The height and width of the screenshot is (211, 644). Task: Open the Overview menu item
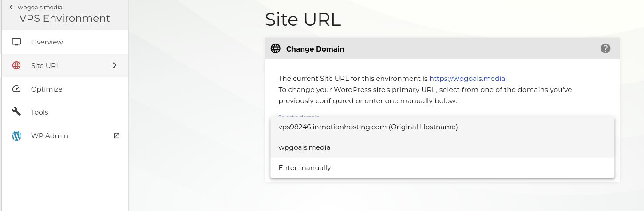point(47,42)
